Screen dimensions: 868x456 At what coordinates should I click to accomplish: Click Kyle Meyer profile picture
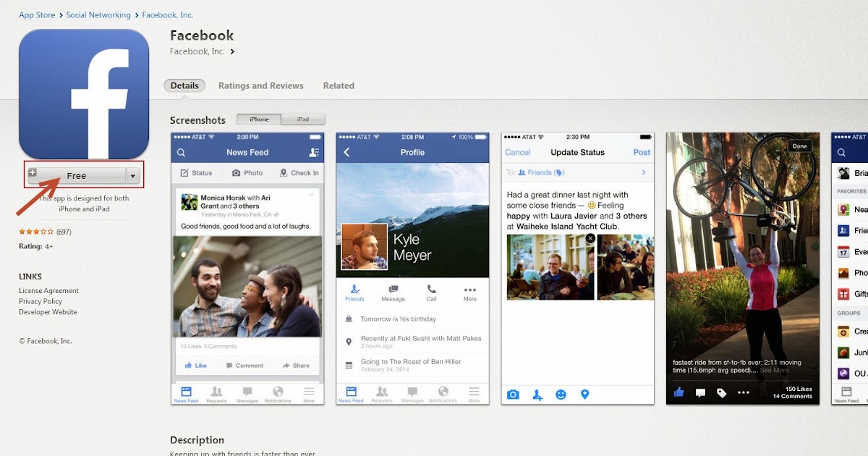click(364, 247)
